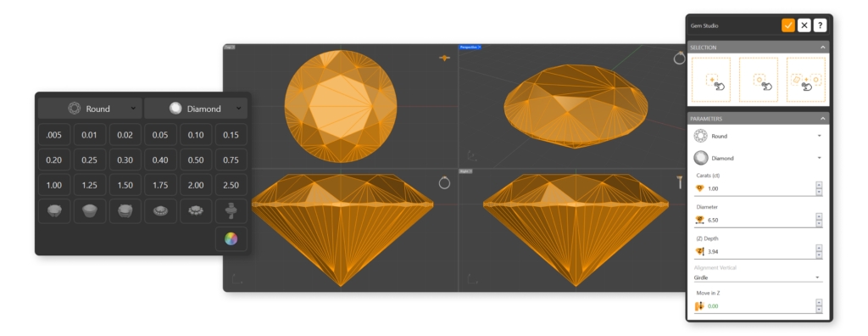Viewport: 868px width, 336px height.
Task: Choose the third selection mode tile with gem and circle
Action: (x=806, y=80)
